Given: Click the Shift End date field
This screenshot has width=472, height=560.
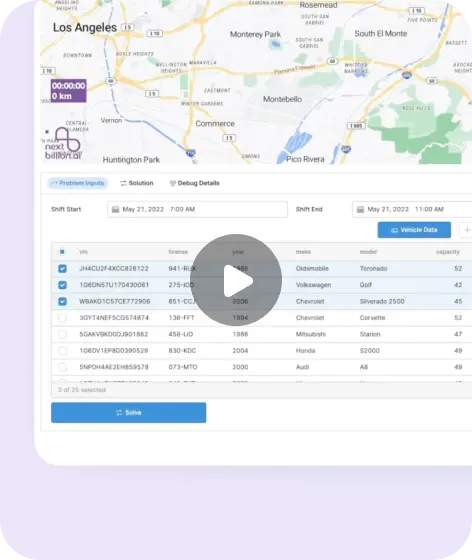Looking at the screenshot, I should pyautogui.click(x=412, y=209).
